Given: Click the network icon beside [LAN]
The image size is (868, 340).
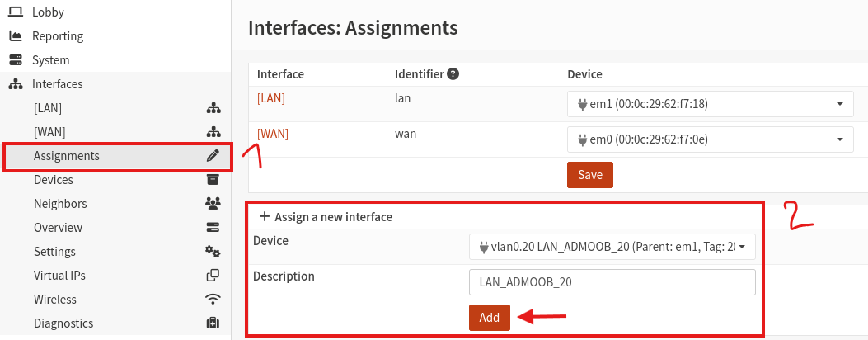Looking at the screenshot, I should click(213, 109).
